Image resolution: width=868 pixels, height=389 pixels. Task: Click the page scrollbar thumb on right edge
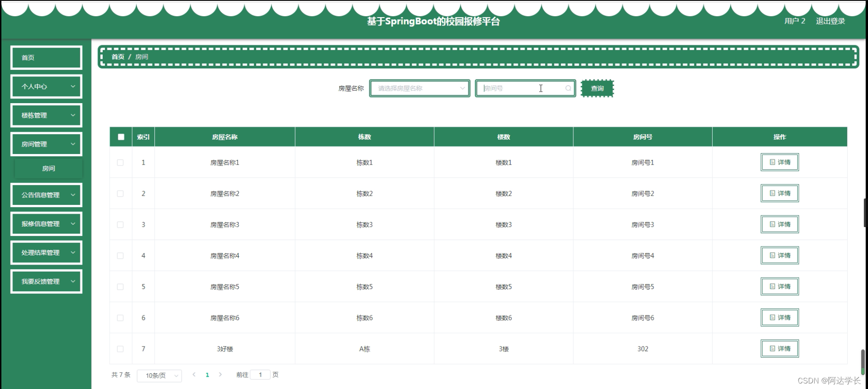point(863,362)
